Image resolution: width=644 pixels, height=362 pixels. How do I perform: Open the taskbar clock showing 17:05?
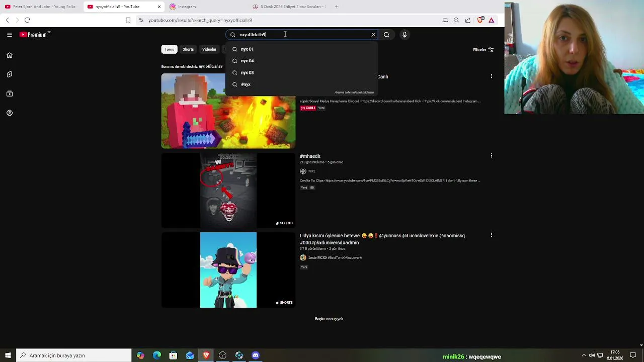pyautogui.click(x=615, y=355)
